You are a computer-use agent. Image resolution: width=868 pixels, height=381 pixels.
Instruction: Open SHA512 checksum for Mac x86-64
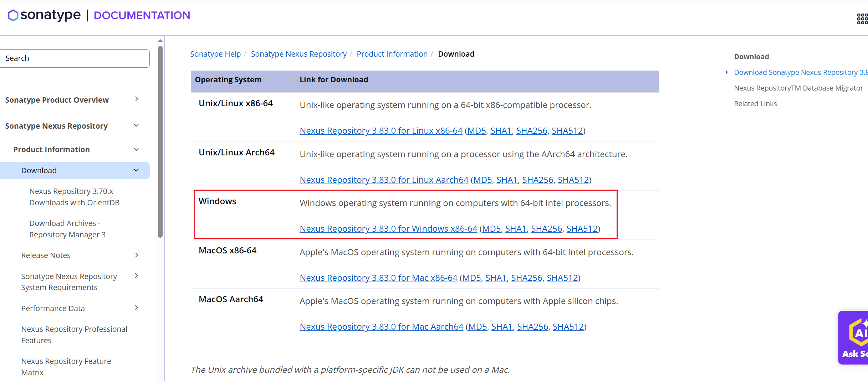click(x=562, y=278)
